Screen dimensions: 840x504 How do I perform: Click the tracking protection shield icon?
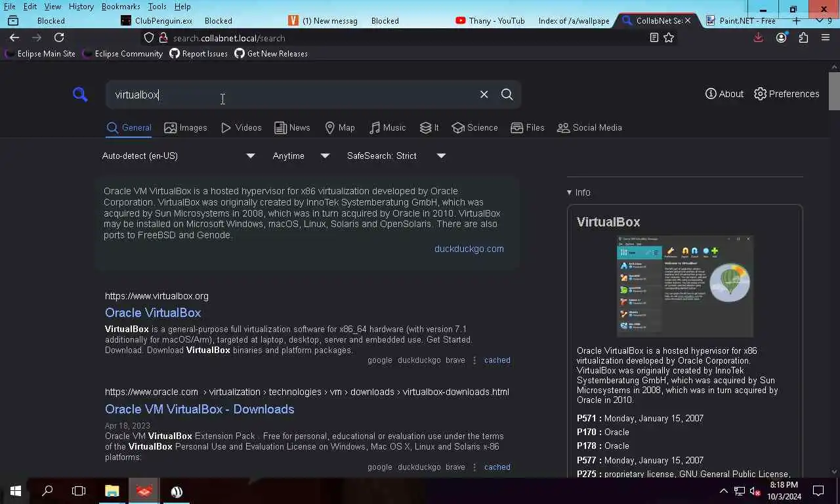149,38
